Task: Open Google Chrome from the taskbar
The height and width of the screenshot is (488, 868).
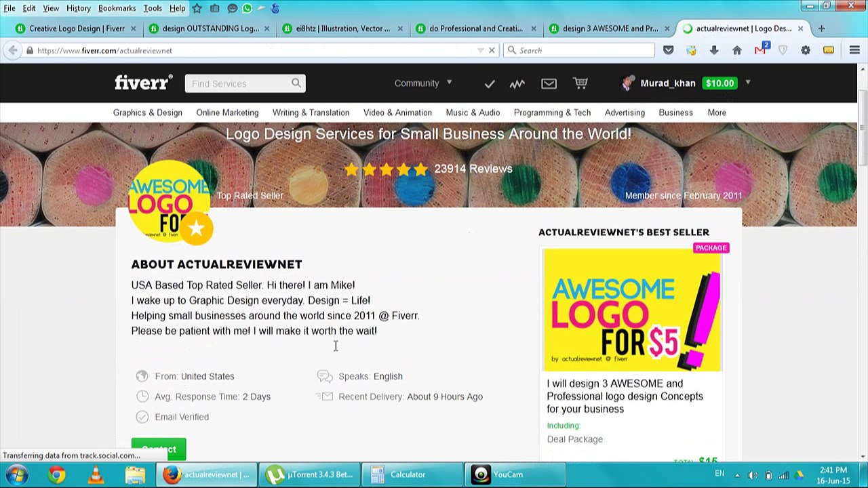Action: [x=57, y=474]
